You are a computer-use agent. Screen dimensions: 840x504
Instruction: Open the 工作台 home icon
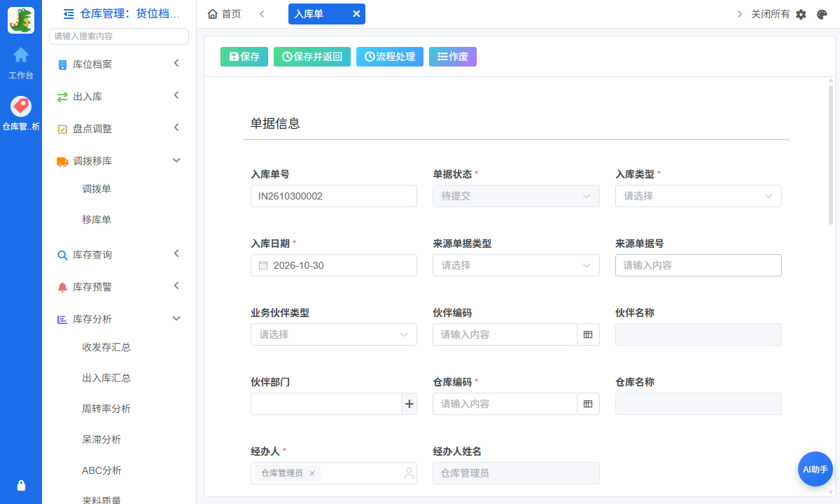pyautogui.click(x=21, y=55)
